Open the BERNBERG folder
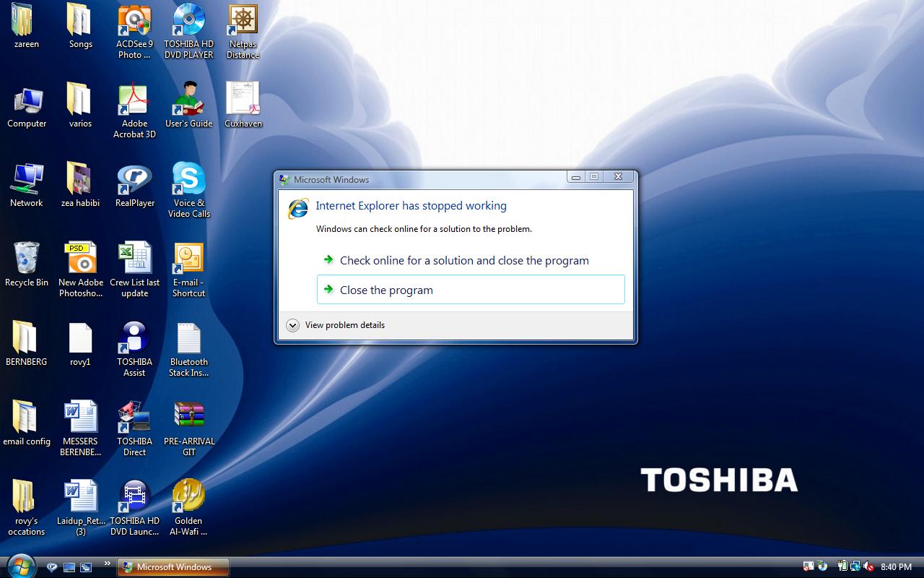The height and width of the screenshot is (578, 924). point(26,344)
